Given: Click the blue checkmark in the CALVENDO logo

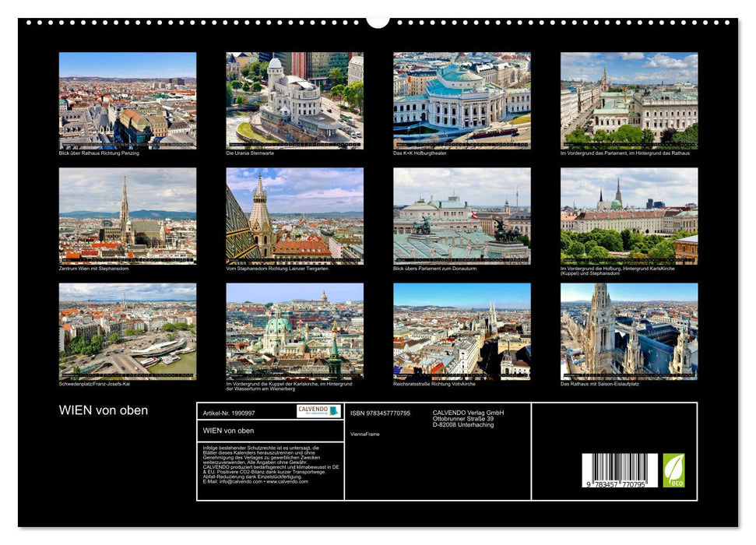Looking at the screenshot, I should pos(333,411).
